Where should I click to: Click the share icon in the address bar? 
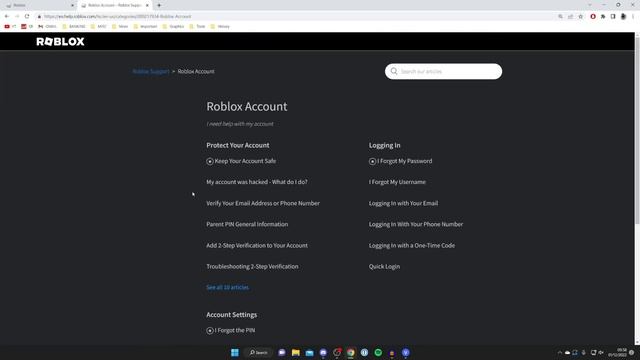[x=570, y=16]
